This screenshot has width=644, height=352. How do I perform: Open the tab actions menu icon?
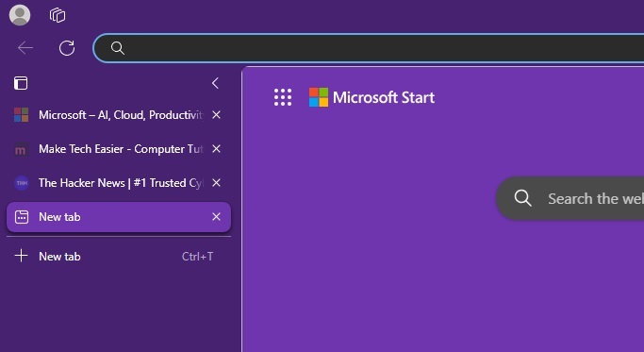point(21,83)
